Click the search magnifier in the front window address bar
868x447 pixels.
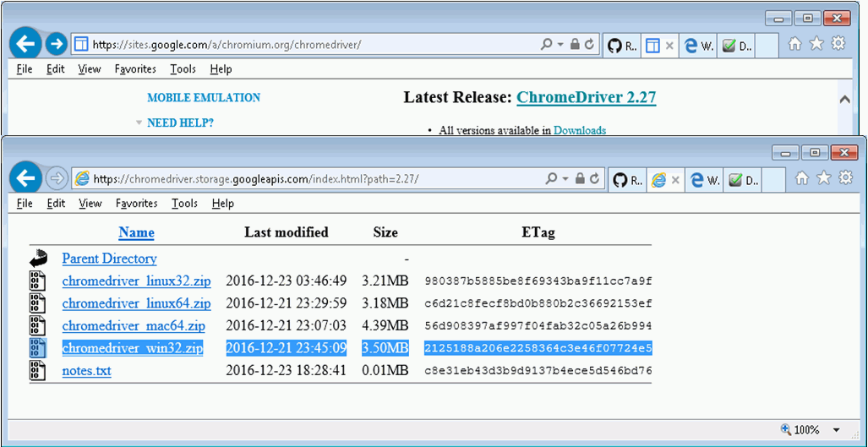coord(551,178)
